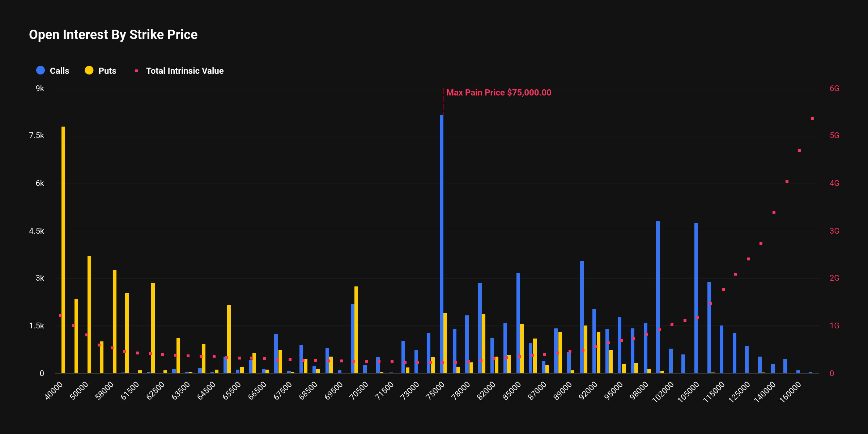
Task: Click the red Total Intrinsic Value legend square
Action: pos(137,71)
